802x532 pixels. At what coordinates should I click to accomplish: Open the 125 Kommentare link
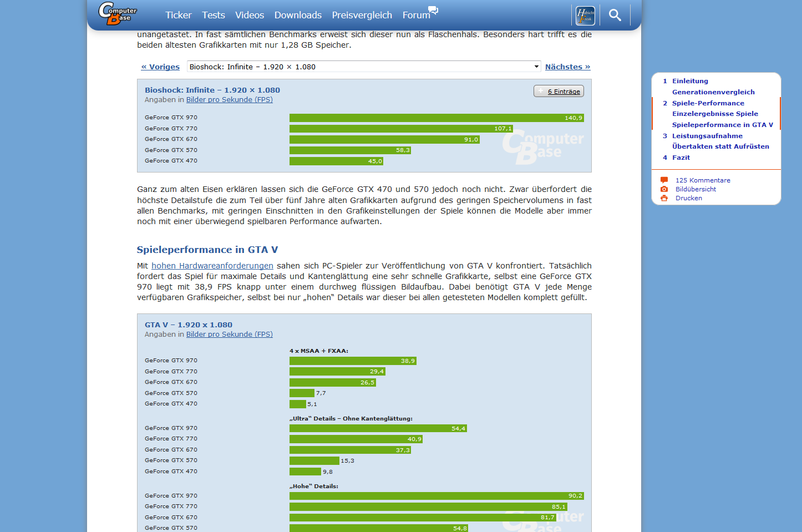point(703,180)
